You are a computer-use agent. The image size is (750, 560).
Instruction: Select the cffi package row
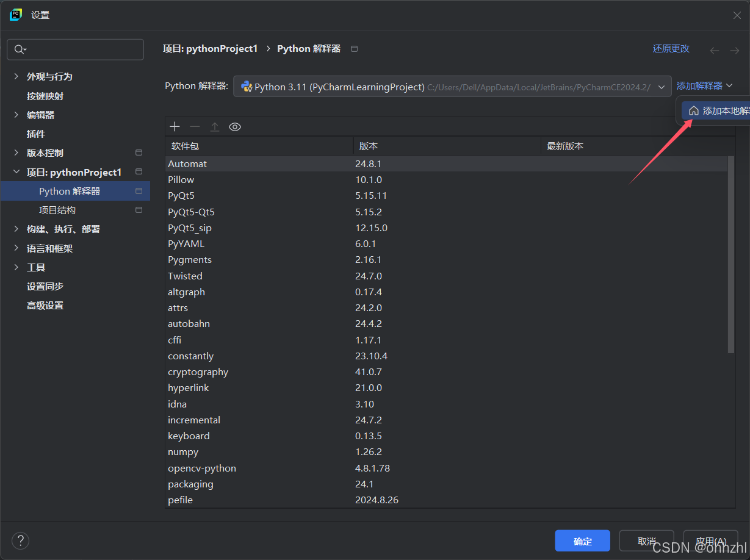[x=446, y=340]
